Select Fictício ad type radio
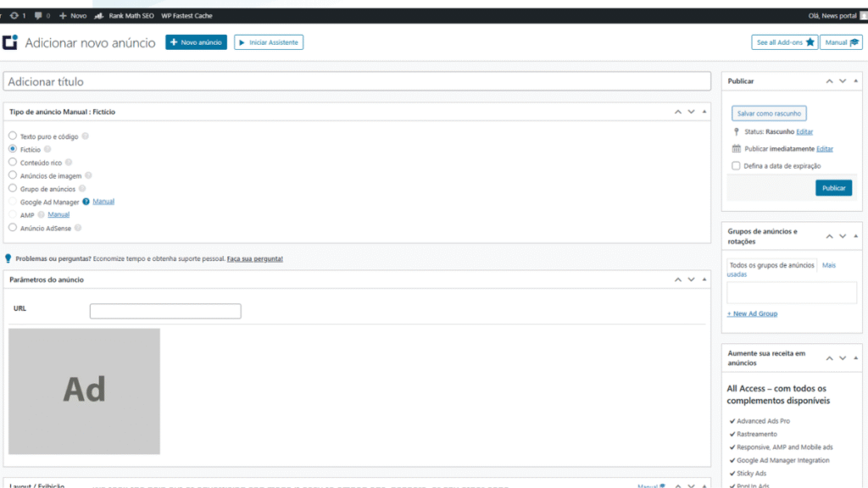Viewport: 868px width, 488px height. coord(12,149)
